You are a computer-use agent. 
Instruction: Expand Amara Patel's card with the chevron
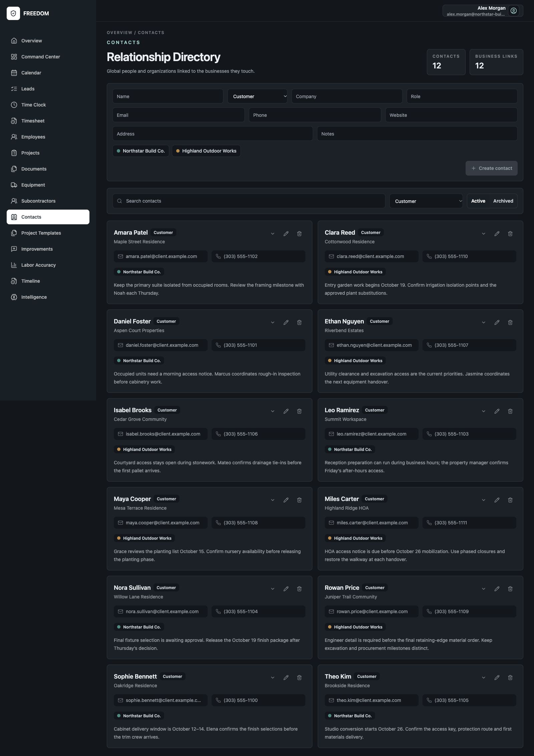[x=273, y=234]
